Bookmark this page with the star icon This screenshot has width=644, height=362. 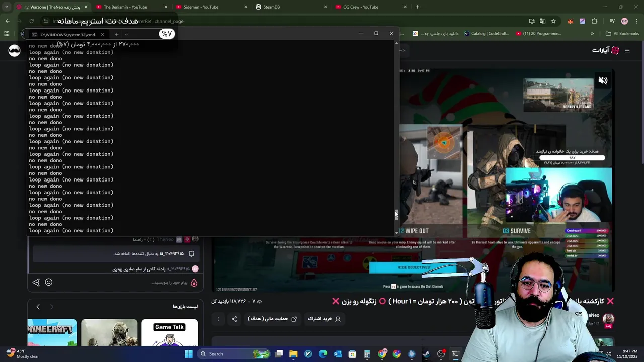(553, 21)
